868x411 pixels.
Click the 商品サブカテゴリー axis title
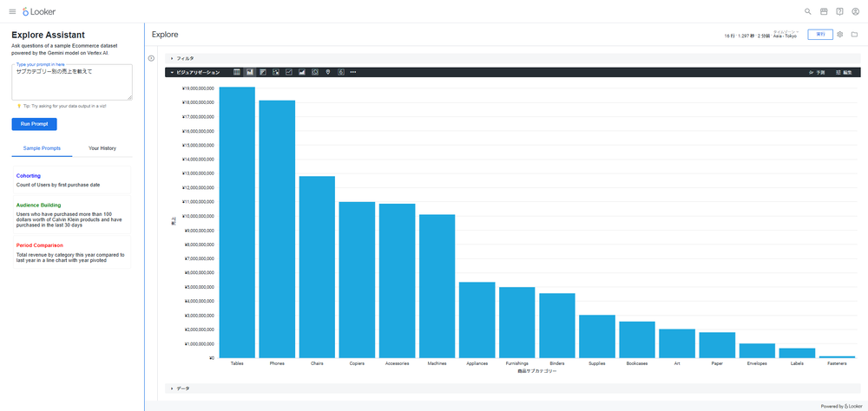pyautogui.click(x=537, y=372)
